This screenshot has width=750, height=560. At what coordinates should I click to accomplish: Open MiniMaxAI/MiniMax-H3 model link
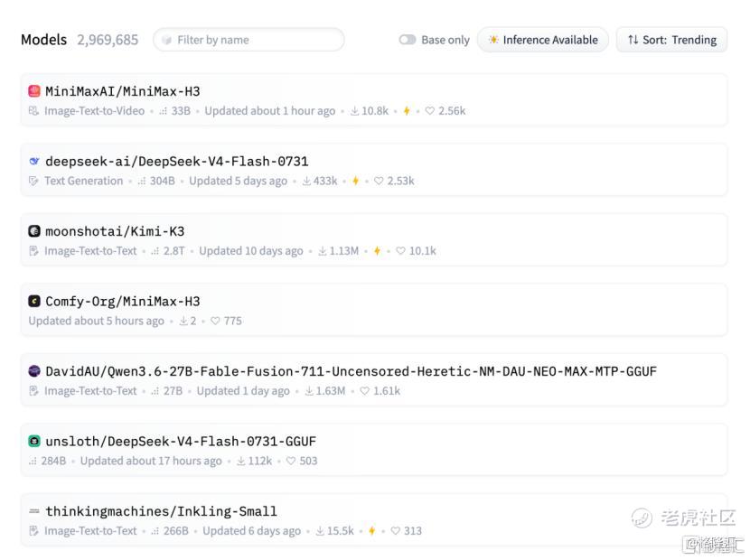(123, 91)
